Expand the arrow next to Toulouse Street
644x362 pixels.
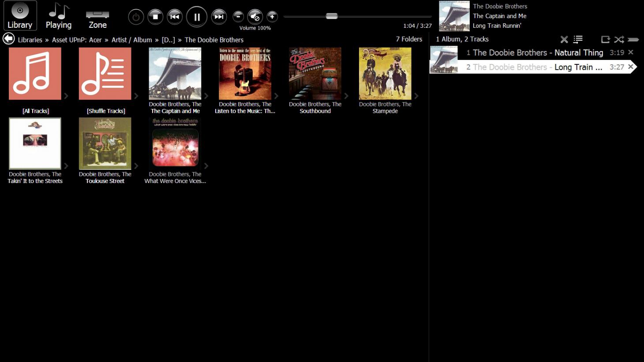click(136, 166)
